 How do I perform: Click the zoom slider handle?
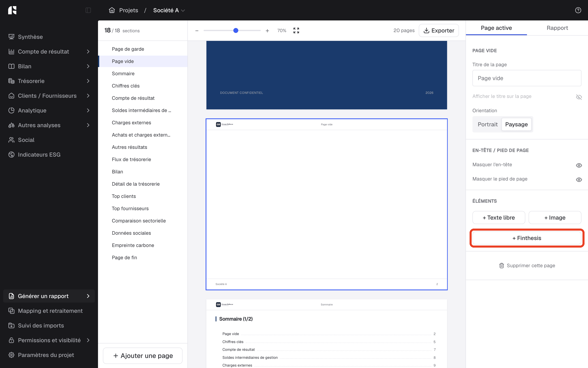coord(236,30)
